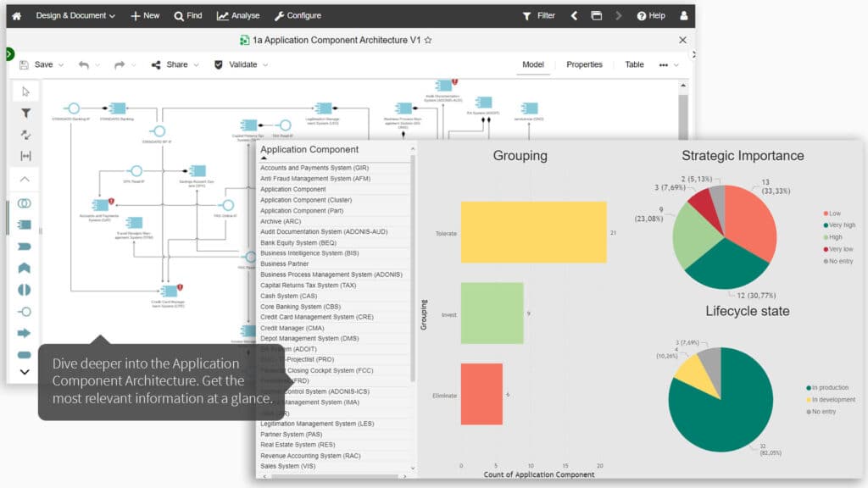Viewport: 868px width, 488px height.
Task: Activate the filter tool in the left palette
Action: coord(25,113)
